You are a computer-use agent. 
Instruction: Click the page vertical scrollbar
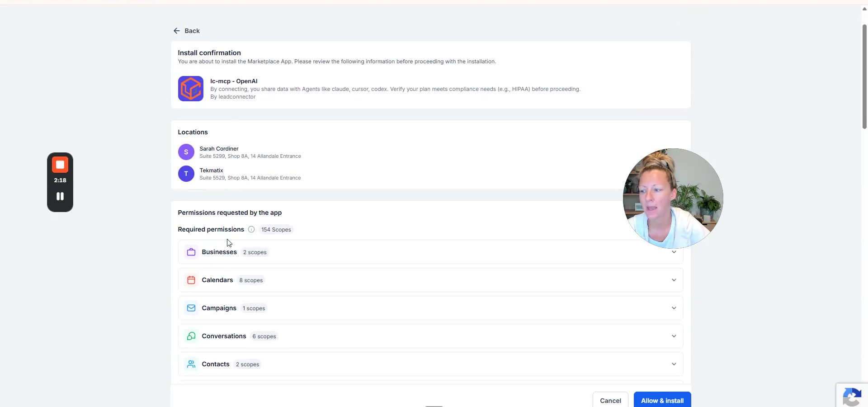click(x=864, y=77)
